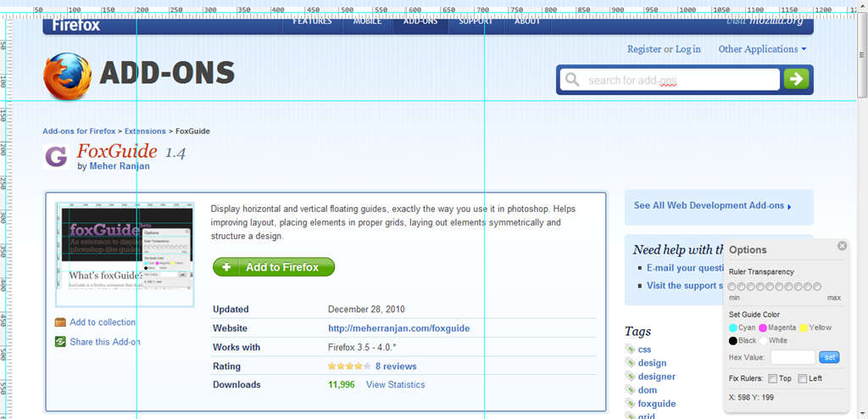Click the Add to collection box icon
868x419 pixels.
[60, 322]
